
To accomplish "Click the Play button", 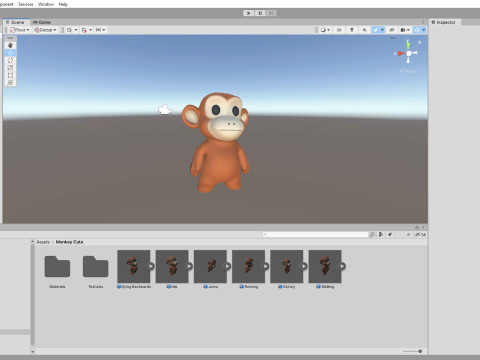I will 248,13.
